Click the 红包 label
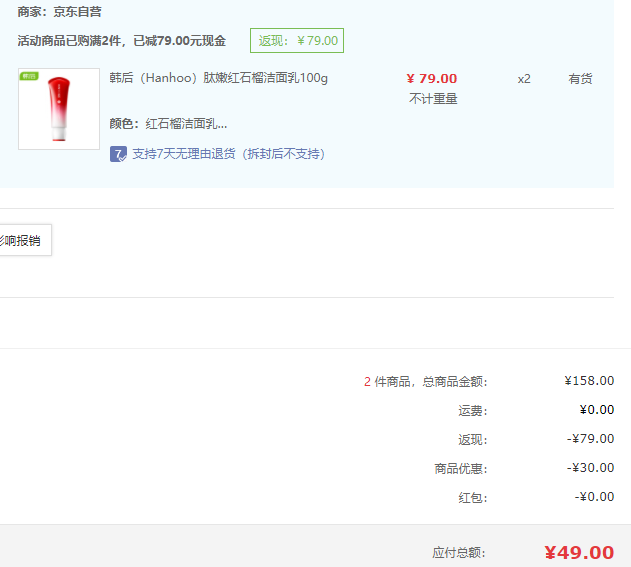 [x=473, y=498]
